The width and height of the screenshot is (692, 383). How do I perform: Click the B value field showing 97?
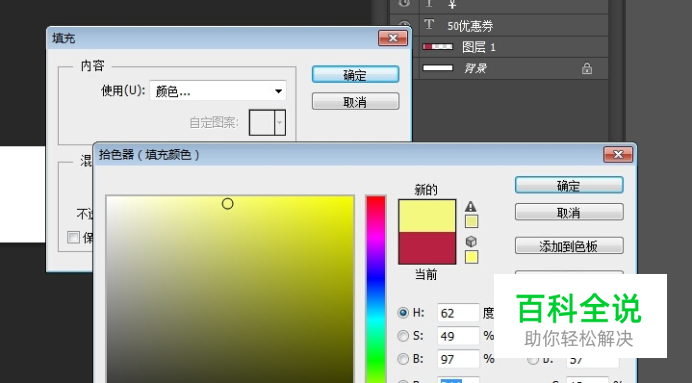458,359
